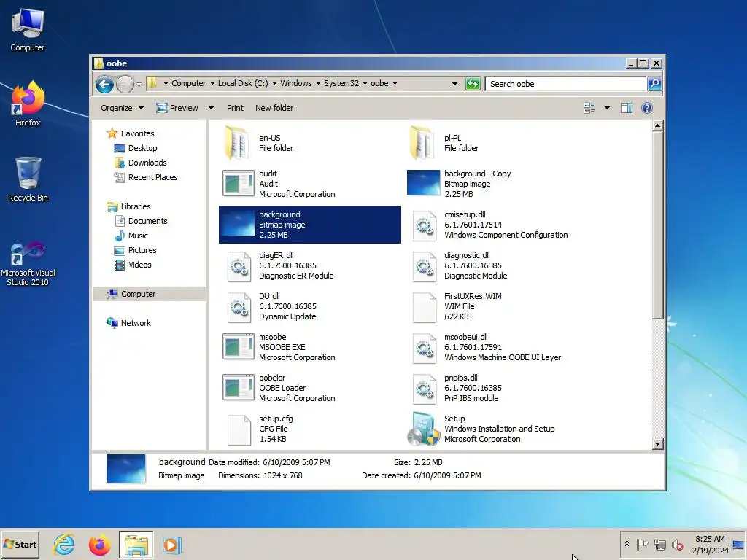This screenshot has width=747, height=560.
Task: Select the FirstUXRes.WIM file icon
Action: (424, 307)
